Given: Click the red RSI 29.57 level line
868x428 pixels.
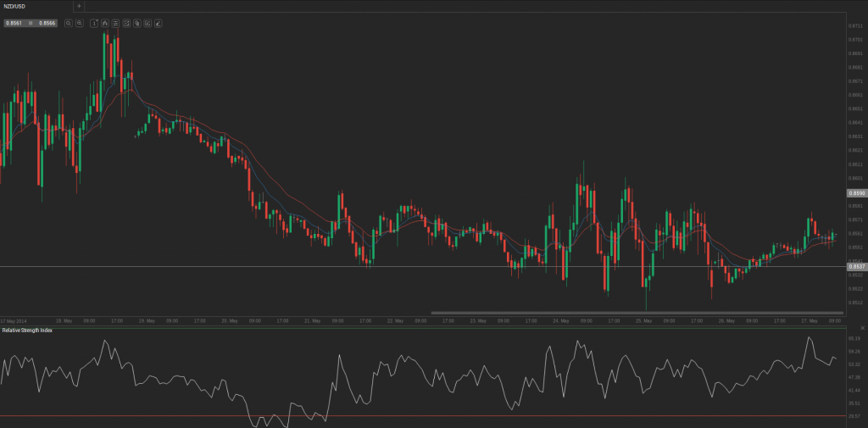Looking at the screenshot, I should 424,416.
